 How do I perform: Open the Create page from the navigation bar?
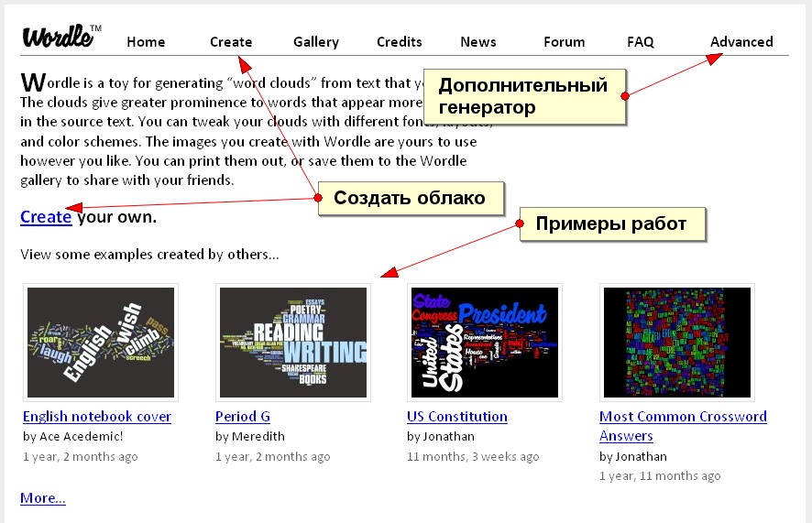231,42
